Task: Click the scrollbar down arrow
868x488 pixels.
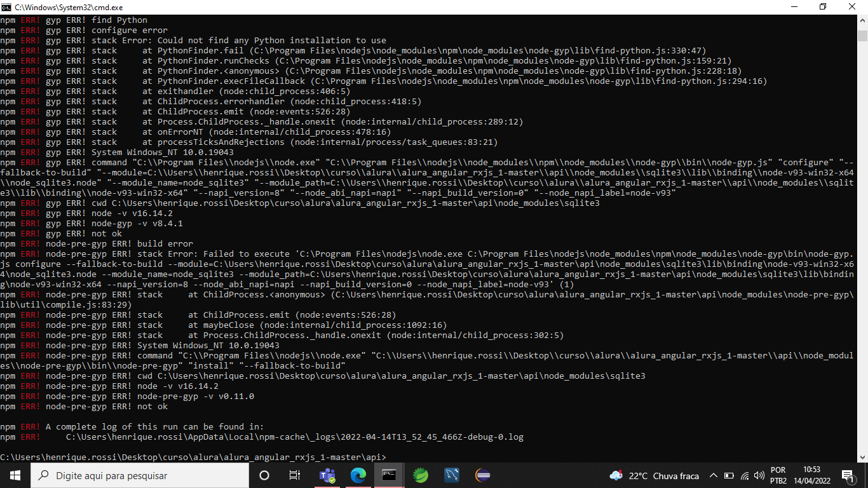Action: tap(862, 457)
